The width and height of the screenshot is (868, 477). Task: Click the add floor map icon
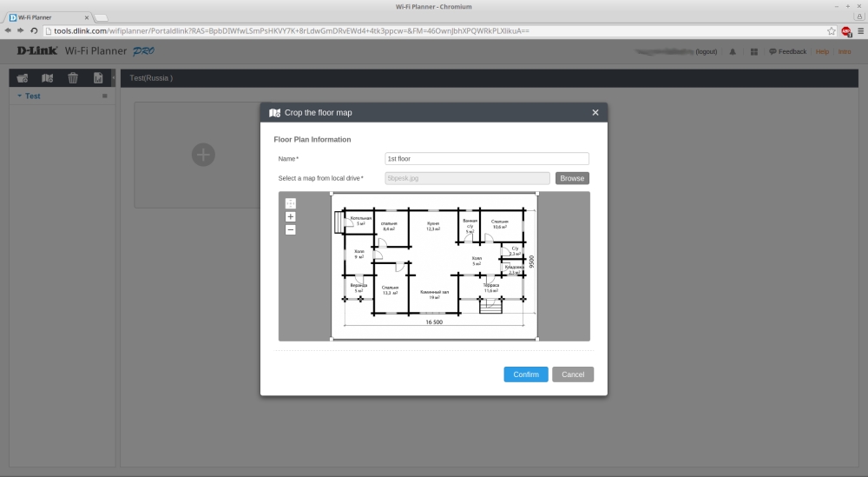point(48,78)
